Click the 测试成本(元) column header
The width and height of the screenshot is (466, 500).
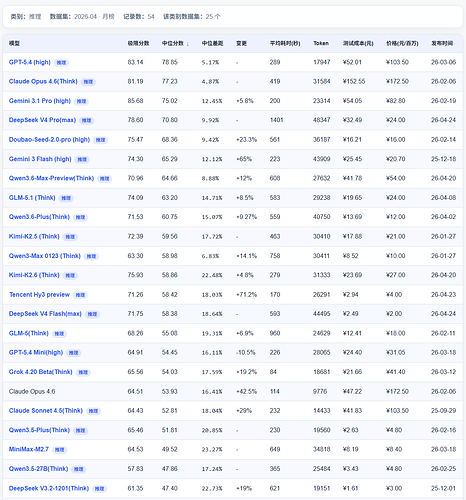[358, 44]
